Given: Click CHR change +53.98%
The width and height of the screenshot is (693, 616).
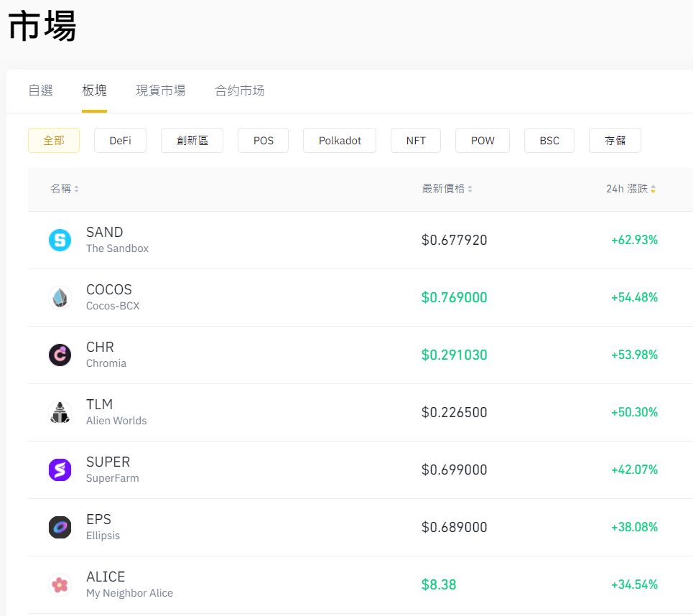Looking at the screenshot, I should (634, 355).
